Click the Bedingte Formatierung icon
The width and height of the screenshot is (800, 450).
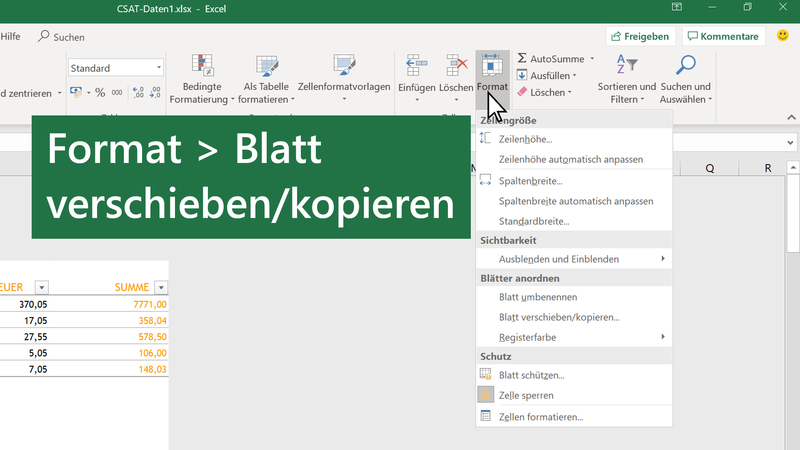click(202, 67)
